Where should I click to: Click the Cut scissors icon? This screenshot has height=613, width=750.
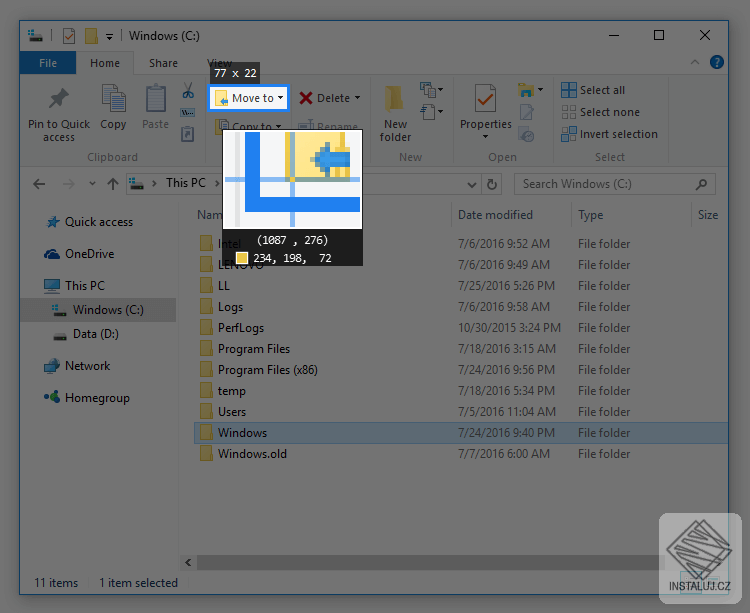188,90
